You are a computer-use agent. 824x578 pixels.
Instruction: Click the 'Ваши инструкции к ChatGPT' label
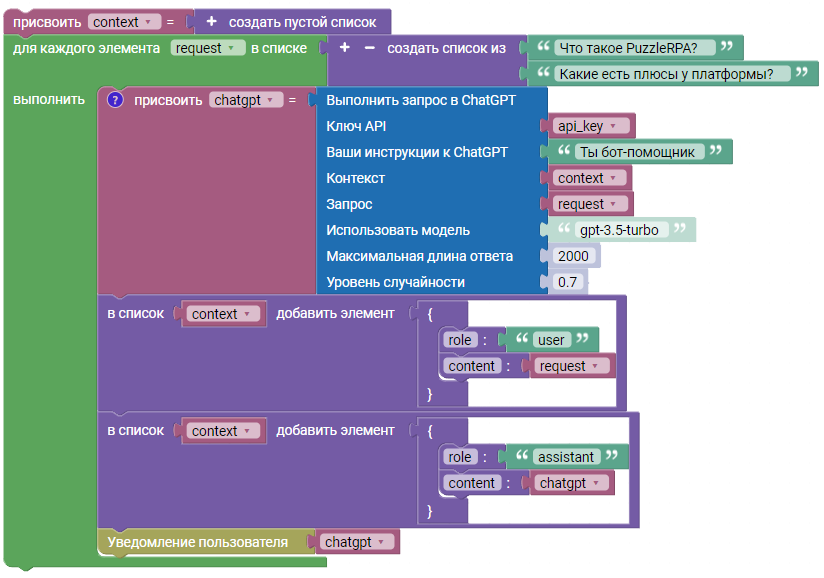click(x=417, y=152)
